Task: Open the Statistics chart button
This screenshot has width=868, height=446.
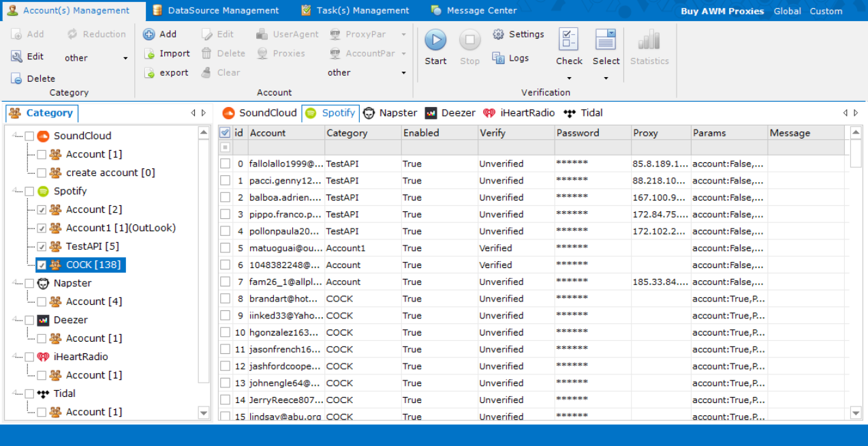Action: pyautogui.click(x=649, y=47)
